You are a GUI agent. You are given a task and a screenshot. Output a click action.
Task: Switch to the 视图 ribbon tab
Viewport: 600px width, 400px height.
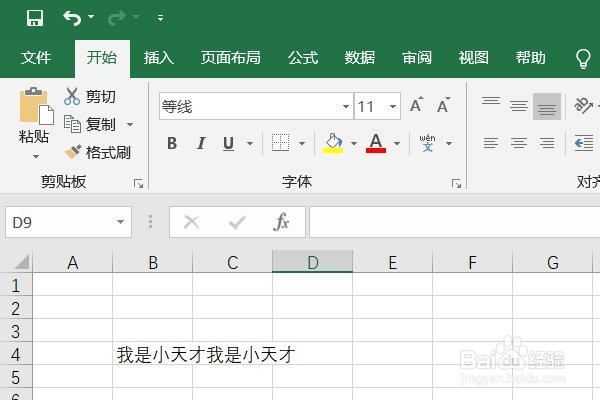click(474, 58)
